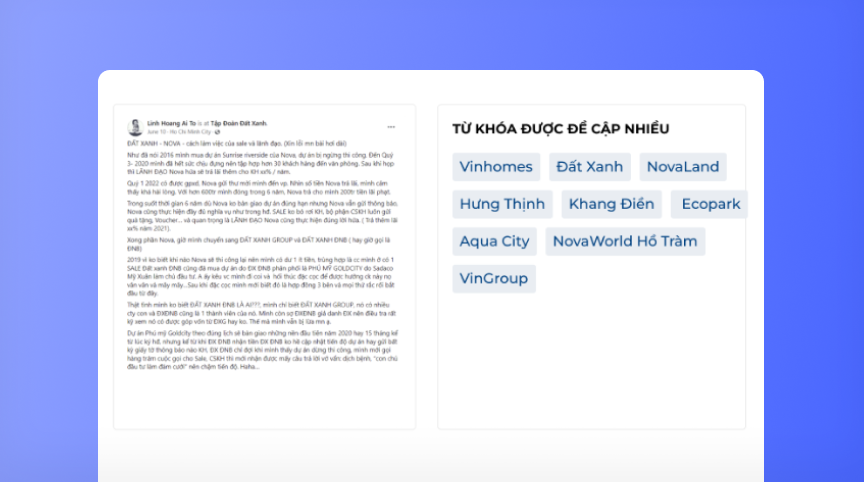Select the NovaWorld Hồ Tràm tag
Viewport: 864px width, 482px height.
click(625, 241)
